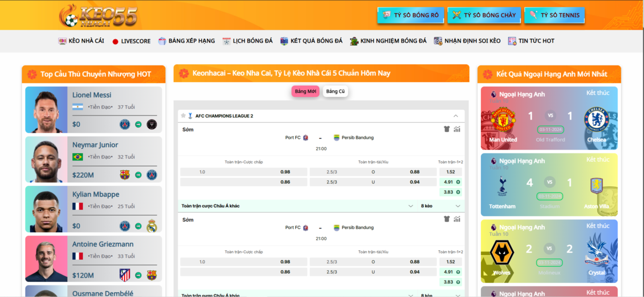Click the Manchester United crest
This screenshot has width=644, height=297.
[503, 120]
